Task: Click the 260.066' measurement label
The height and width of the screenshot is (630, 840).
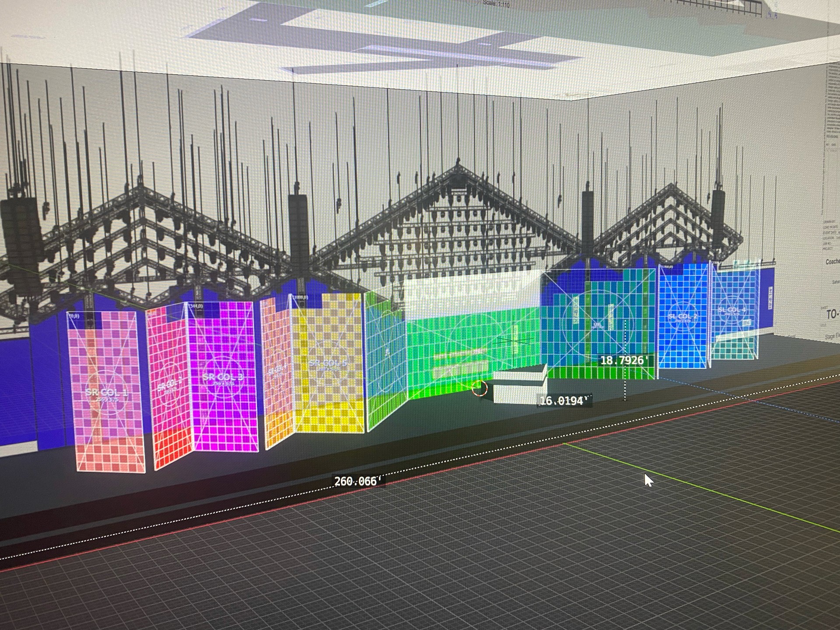Action: pyautogui.click(x=357, y=481)
